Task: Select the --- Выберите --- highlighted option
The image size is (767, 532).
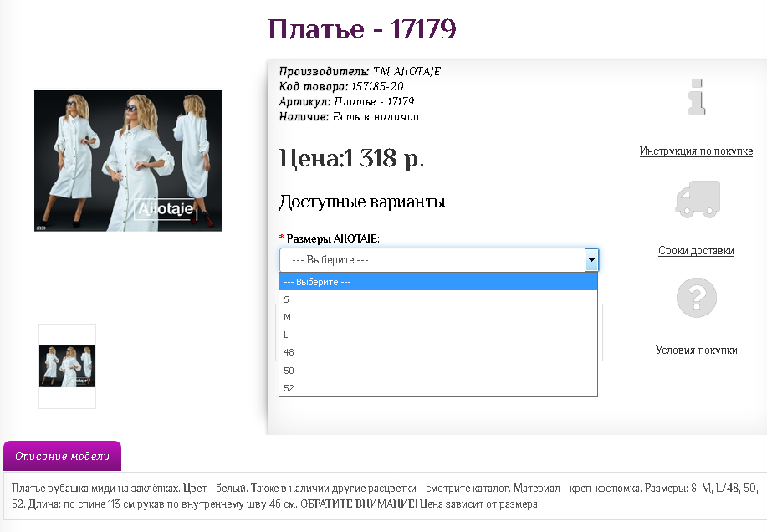Action: [x=438, y=282]
